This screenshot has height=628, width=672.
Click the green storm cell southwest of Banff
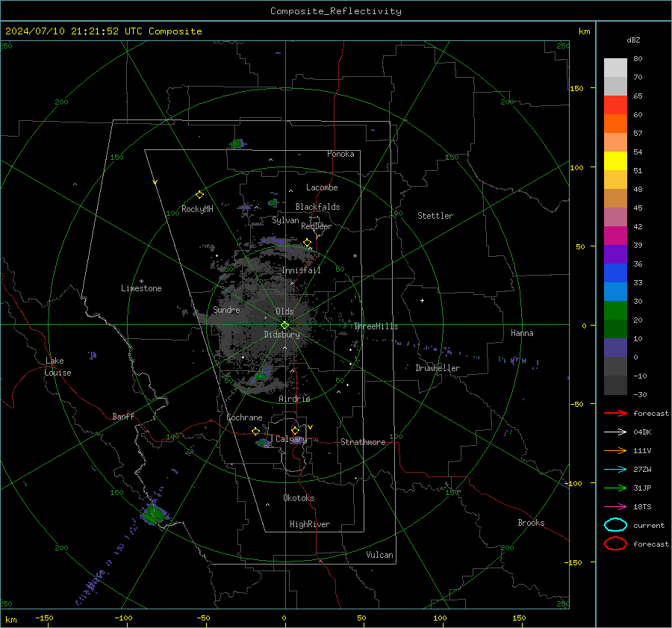153,514
